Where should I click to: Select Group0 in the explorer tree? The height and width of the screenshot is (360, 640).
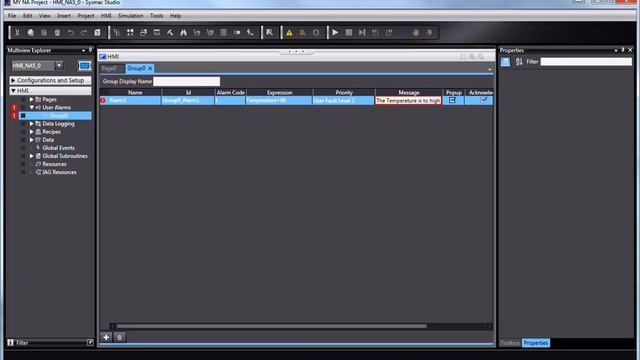[x=59, y=116]
